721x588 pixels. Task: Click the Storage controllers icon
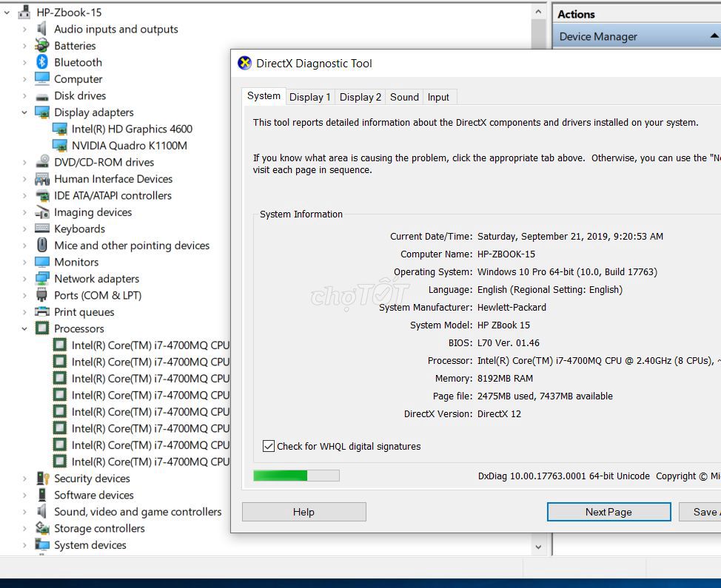(x=42, y=528)
